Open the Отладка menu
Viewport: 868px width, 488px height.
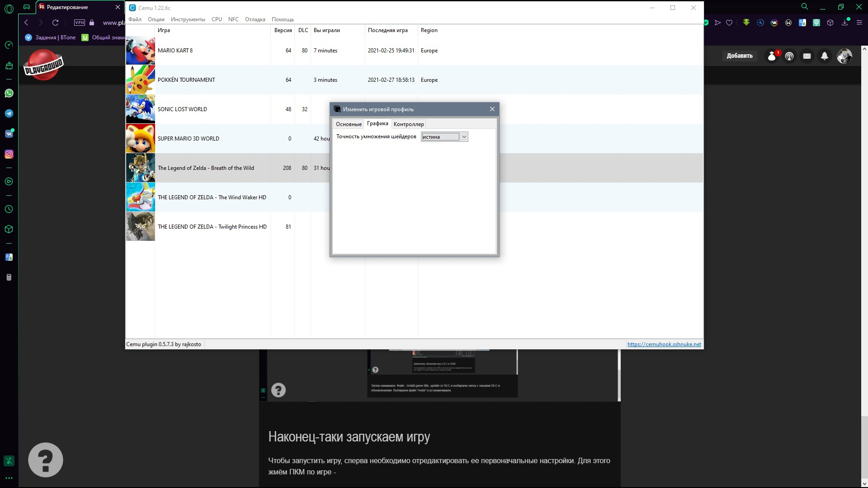pos(255,19)
